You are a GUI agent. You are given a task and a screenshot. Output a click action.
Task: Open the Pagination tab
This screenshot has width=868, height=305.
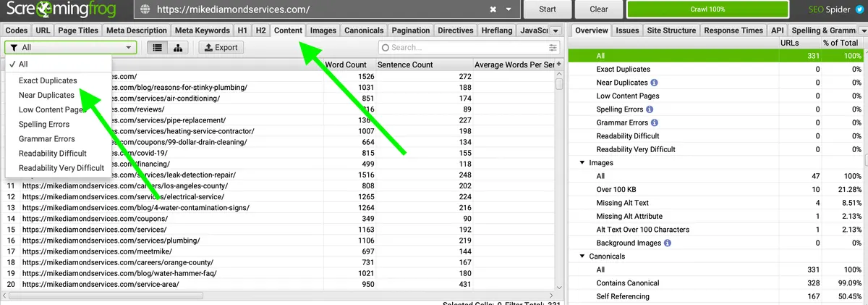410,30
